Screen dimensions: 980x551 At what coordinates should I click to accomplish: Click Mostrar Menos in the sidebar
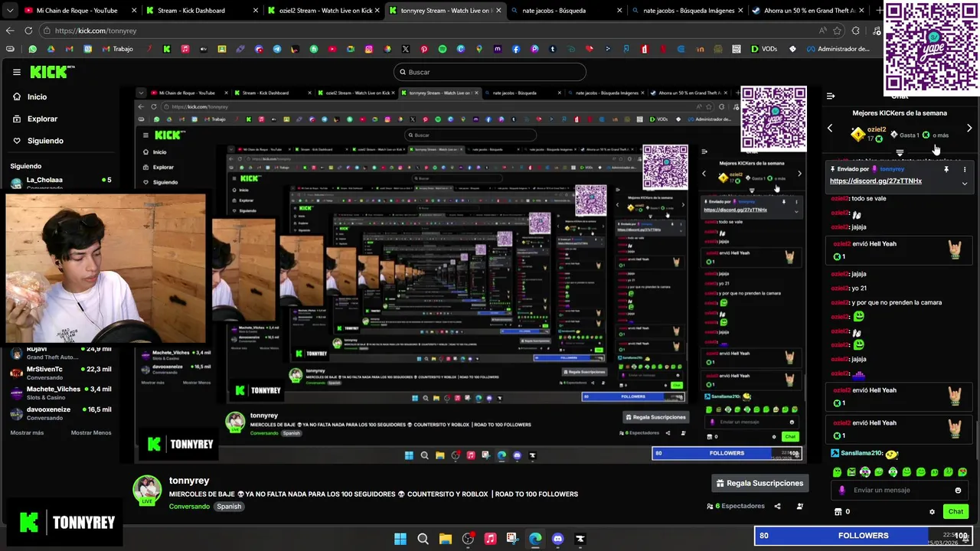click(91, 433)
